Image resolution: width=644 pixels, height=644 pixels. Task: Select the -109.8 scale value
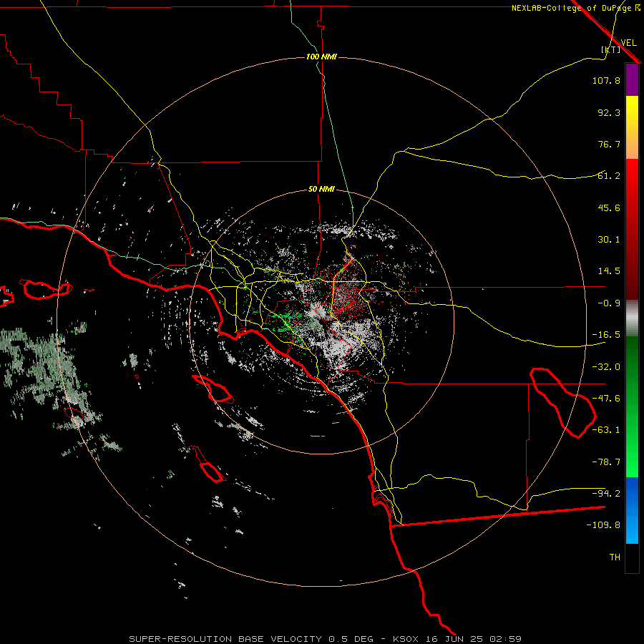click(603, 525)
